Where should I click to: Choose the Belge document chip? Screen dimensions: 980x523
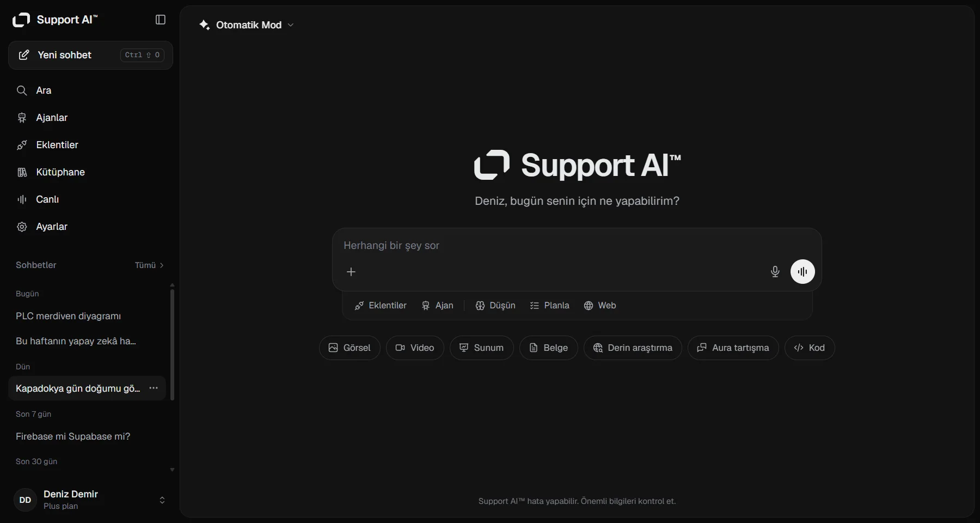549,348
